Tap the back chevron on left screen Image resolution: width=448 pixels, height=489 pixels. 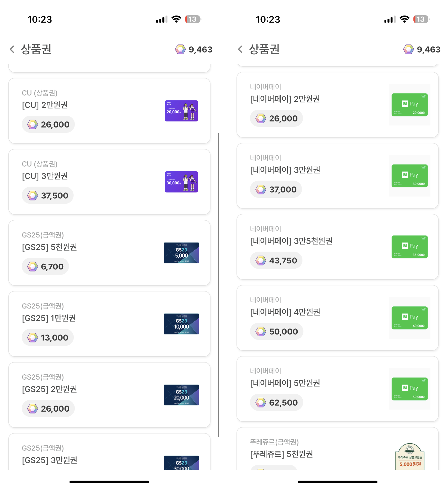point(12,49)
